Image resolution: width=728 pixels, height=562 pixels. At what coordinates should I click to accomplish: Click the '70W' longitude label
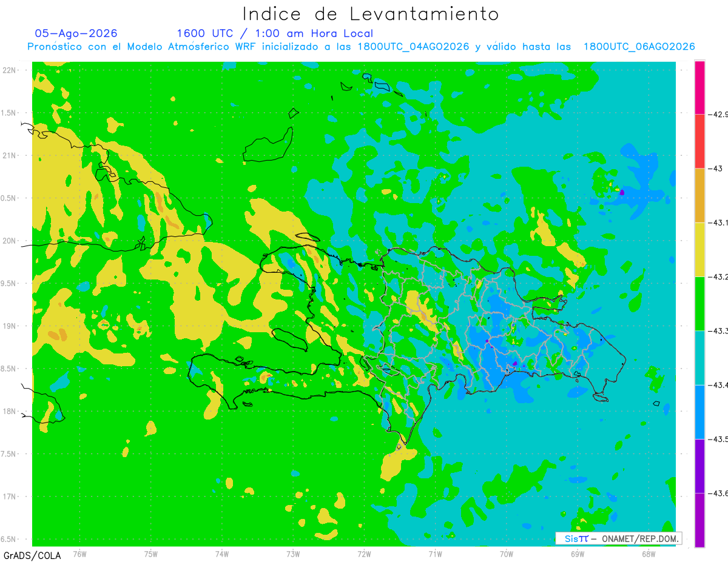pos(507,553)
